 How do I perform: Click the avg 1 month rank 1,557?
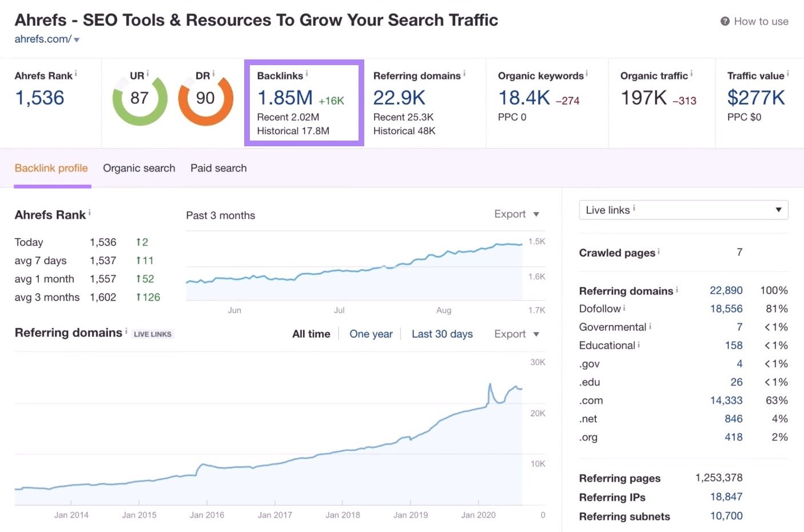click(x=103, y=279)
